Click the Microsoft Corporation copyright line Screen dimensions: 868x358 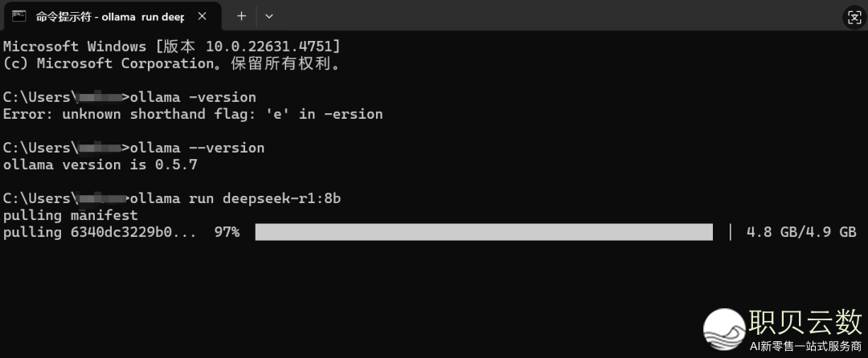172,63
